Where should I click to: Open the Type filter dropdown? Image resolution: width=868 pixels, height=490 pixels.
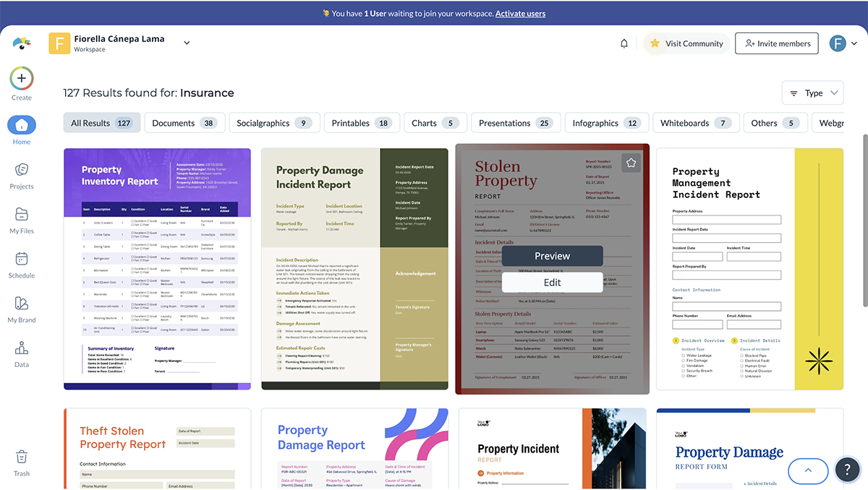click(812, 93)
